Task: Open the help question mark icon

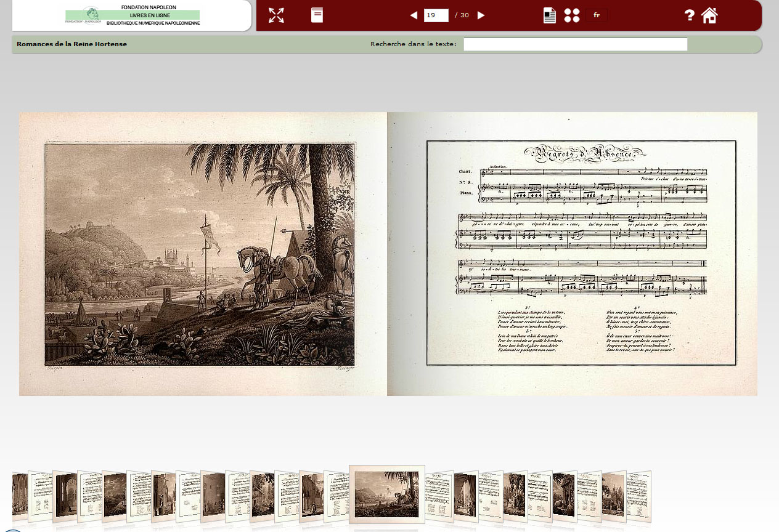Action: click(690, 15)
